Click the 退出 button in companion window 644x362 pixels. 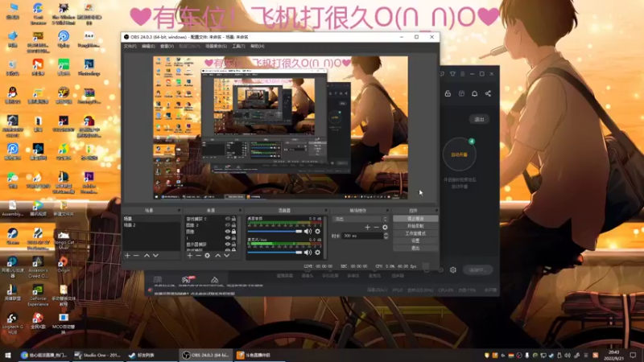click(479, 119)
